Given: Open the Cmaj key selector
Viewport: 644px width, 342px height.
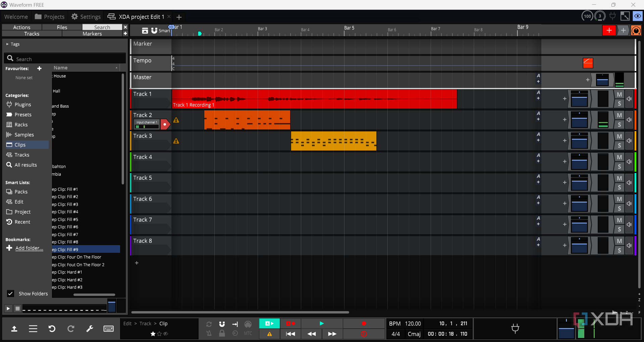Looking at the screenshot, I should pyautogui.click(x=414, y=334).
